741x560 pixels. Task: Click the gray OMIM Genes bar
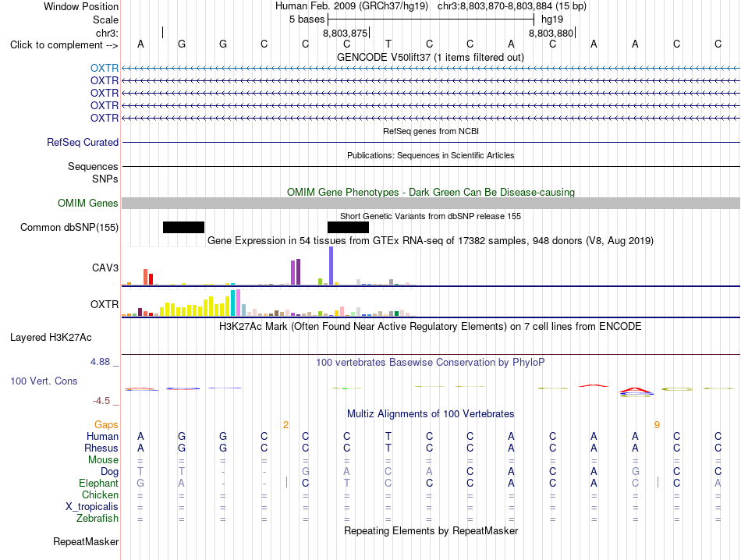coord(431,204)
